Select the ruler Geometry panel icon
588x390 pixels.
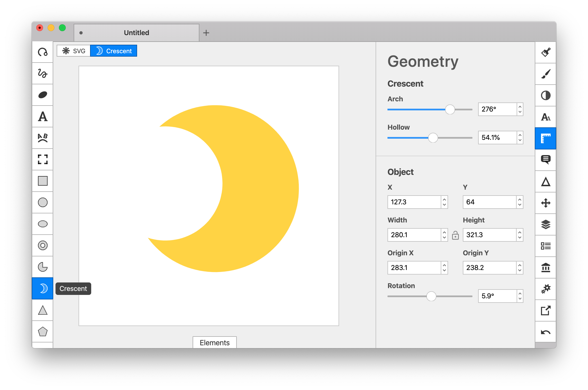pyautogui.click(x=545, y=138)
